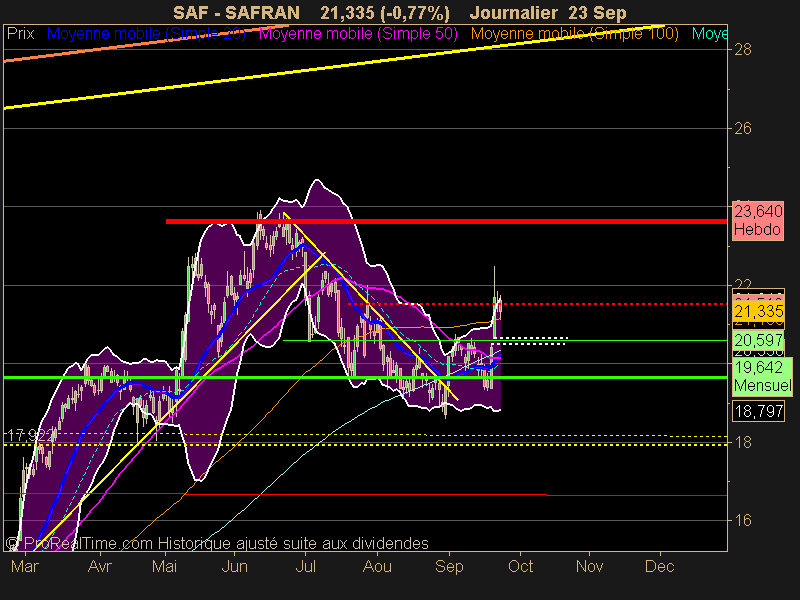Click the Journalier timeframe label
Viewport: 800px width, 600px height.
pyautogui.click(x=514, y=13)
